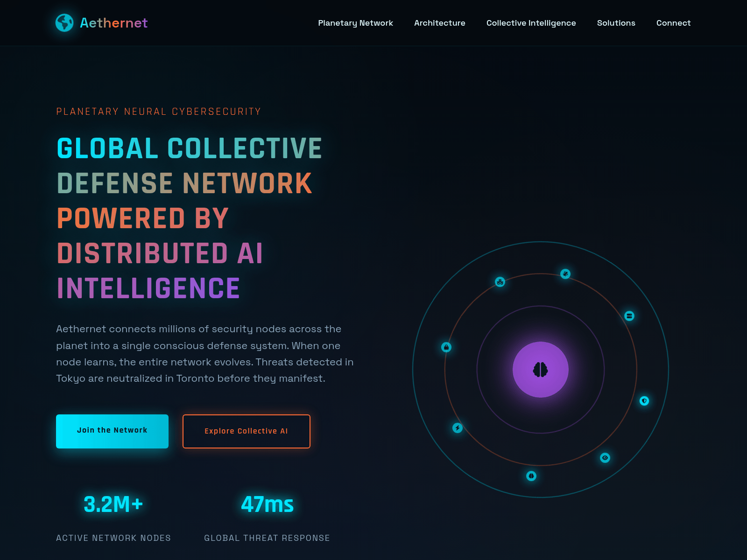Select the half-shield orbit node icon
This screenshot has width=747, height=560.
(644, 401)
